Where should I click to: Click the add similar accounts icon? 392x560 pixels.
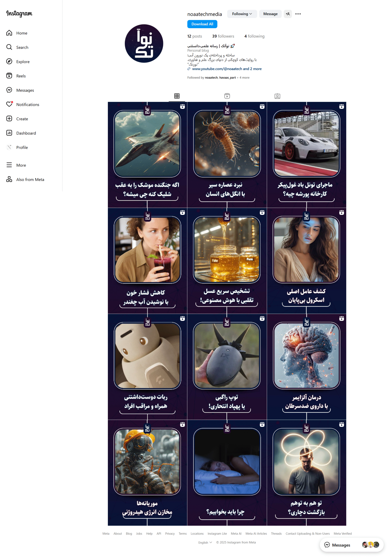pos(288,14)
